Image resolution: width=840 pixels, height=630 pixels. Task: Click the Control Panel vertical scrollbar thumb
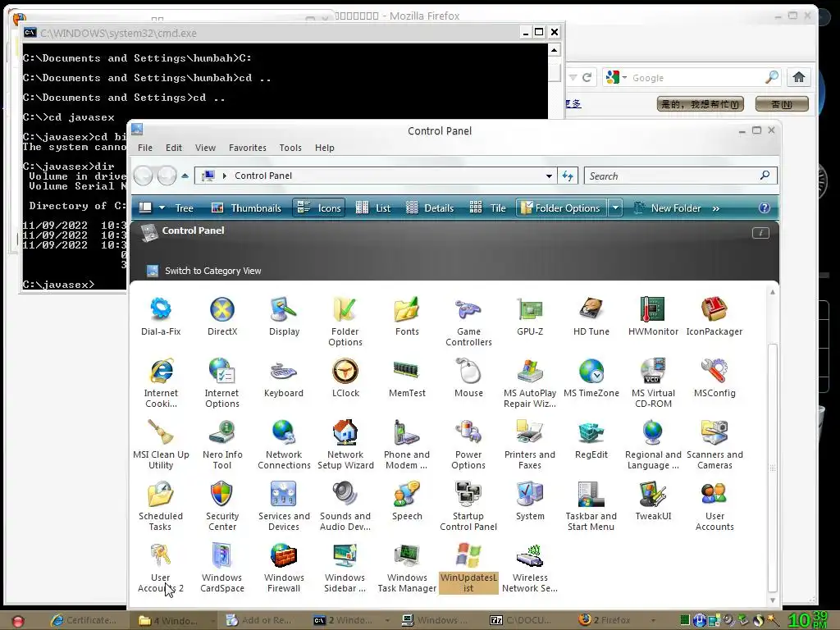[773, 468]
